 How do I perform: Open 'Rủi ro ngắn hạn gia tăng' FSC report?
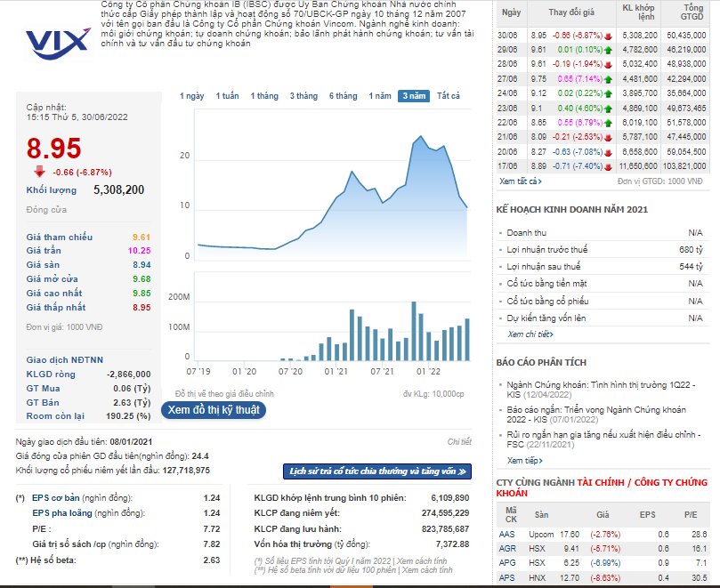pos(603,439)
